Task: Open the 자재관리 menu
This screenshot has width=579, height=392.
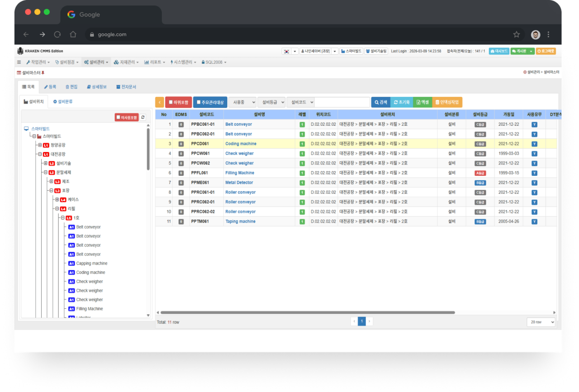Action: coord(127,62)
